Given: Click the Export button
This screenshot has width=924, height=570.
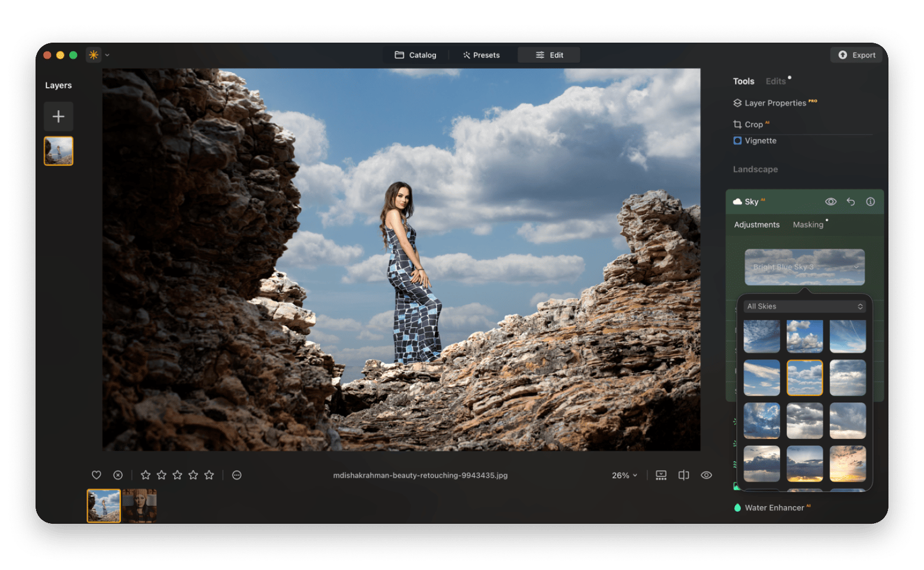Looking at the screenshot, I should click(856, 55).
